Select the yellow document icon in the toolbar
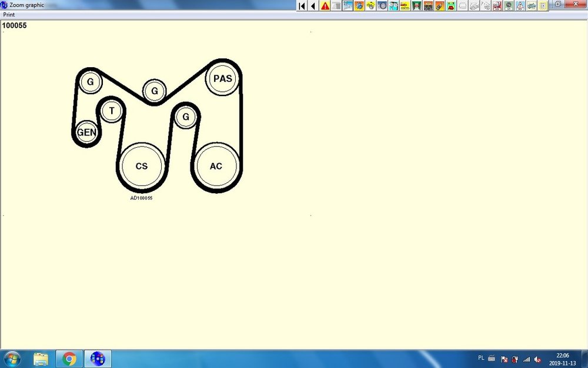 pyautogui.click(x=542, y=6)
